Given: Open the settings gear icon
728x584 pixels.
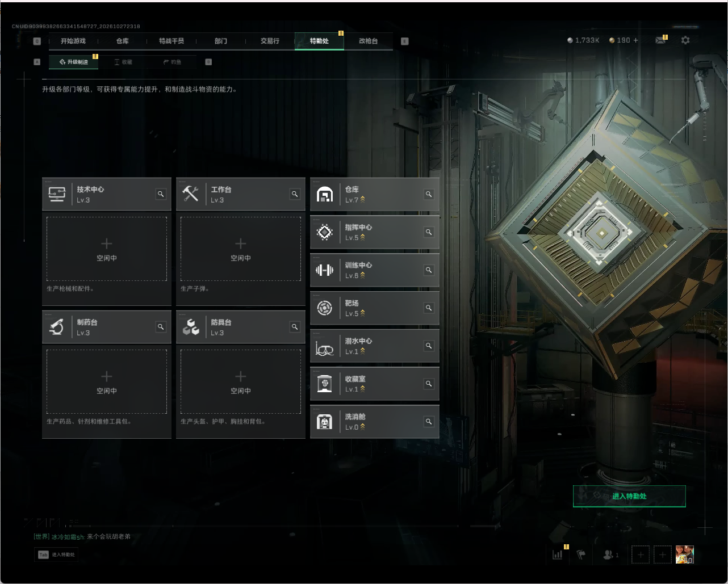Looking at the screenshot, I should coord(685,40).
